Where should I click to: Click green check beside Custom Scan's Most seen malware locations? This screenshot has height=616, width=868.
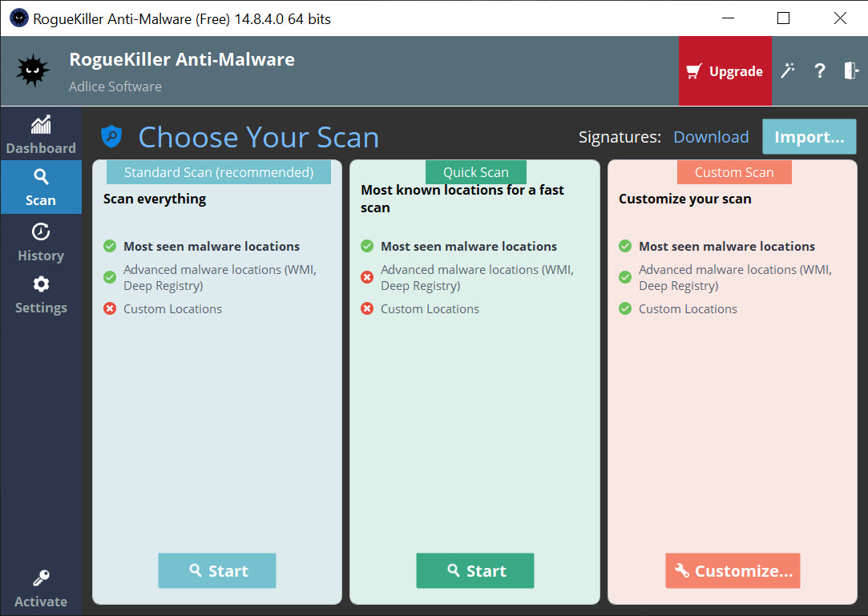(625, 246)
